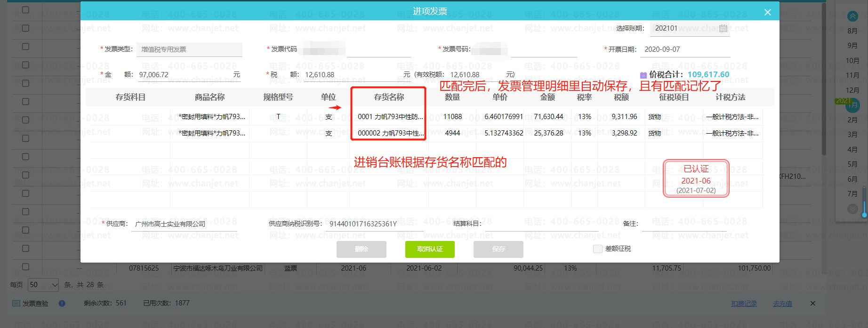This screenshot has width=868, height=328.
Task: Click the 发票查验 icon in the bottom bar
Action: click(16, 303)
